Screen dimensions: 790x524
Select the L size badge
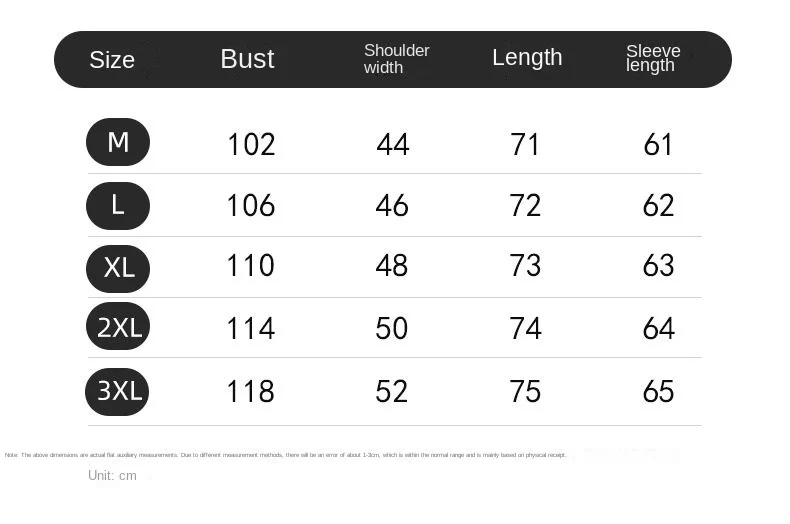click(x=118, y=206)
